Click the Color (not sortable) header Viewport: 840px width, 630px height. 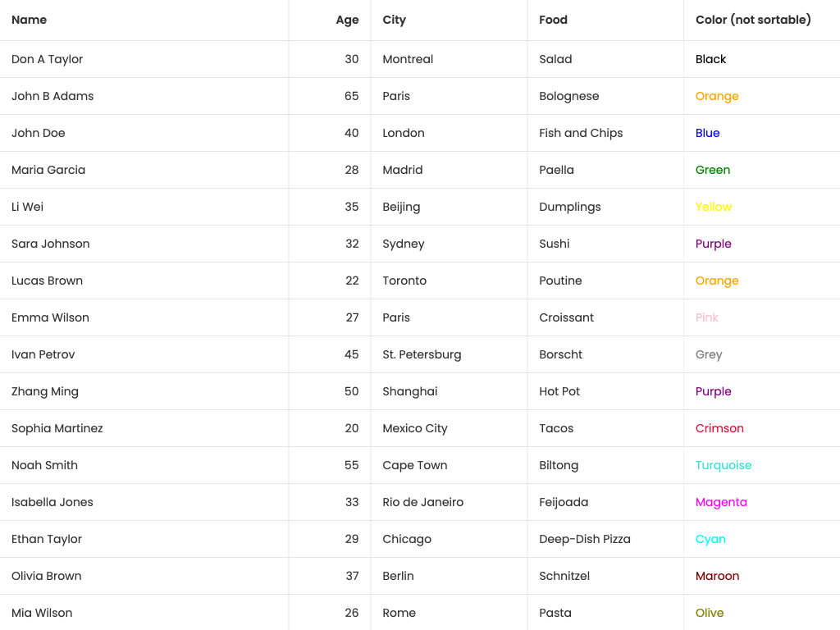coord(753,20)
